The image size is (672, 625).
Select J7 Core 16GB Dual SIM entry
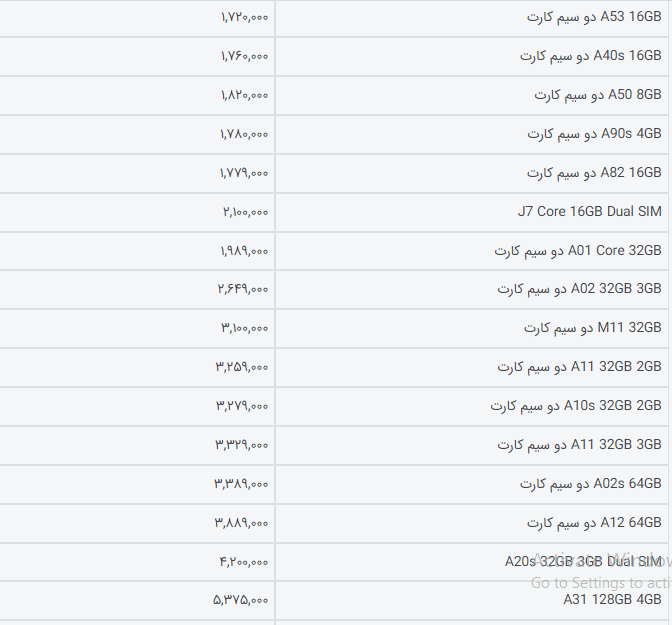point(589,212)
